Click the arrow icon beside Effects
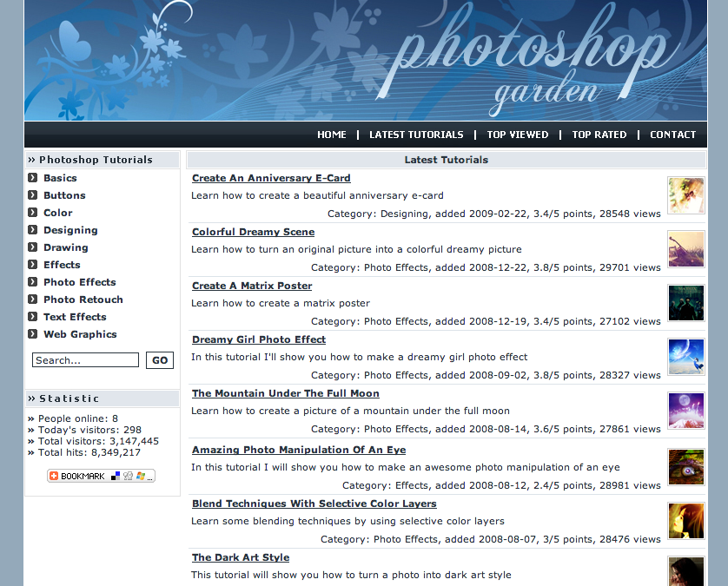Viewport: 728px width, 586px height. pos(32,265)
